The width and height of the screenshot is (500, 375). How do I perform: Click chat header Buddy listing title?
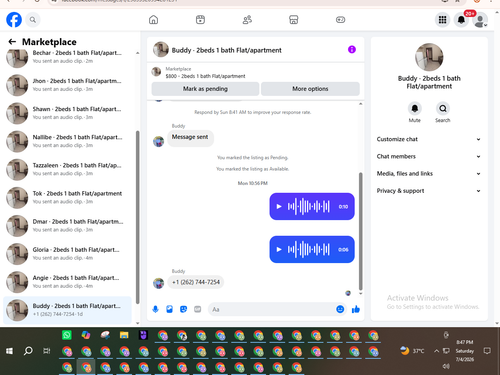(x=227, y=50)
